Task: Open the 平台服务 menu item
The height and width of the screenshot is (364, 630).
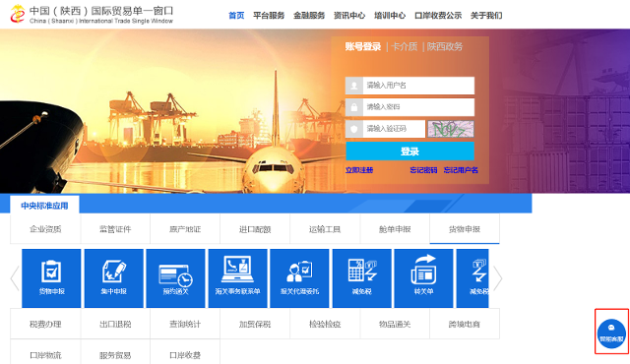Action: (x=269, y=16)
